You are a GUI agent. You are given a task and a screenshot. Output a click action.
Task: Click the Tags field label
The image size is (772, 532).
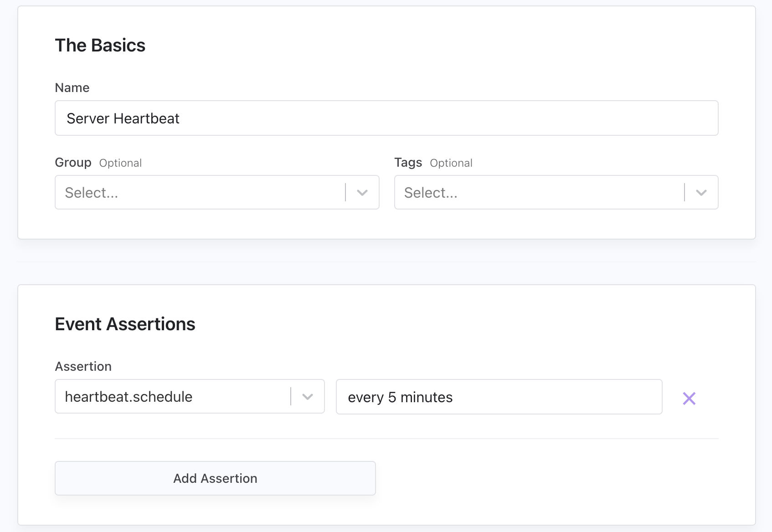408,163
